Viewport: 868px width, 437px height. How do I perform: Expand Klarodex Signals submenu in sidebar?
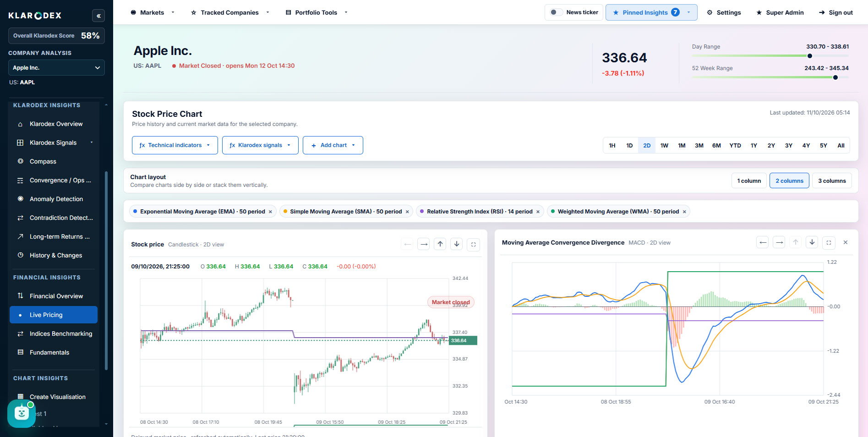tap(92, 142)
